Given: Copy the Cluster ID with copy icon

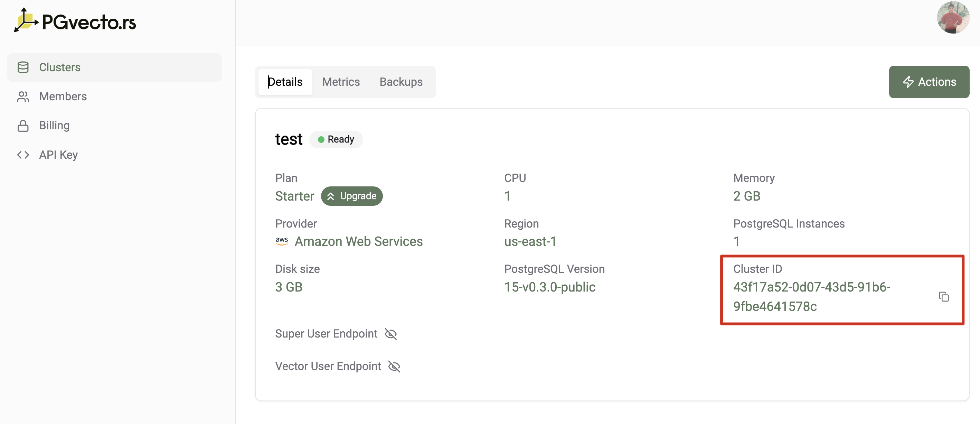Looking at the screenshot, I should tap(943, 296).
